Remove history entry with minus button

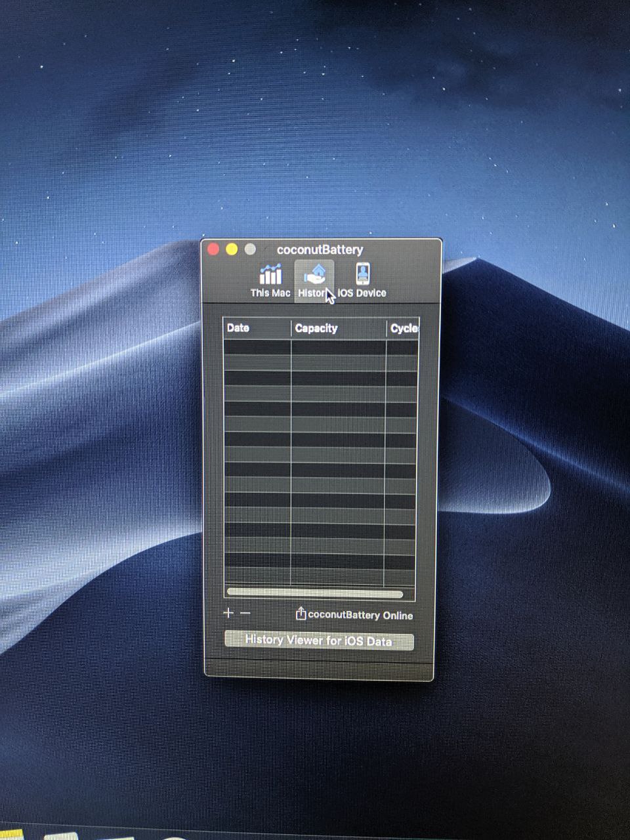pyautogui.click(x=245, y=613)
